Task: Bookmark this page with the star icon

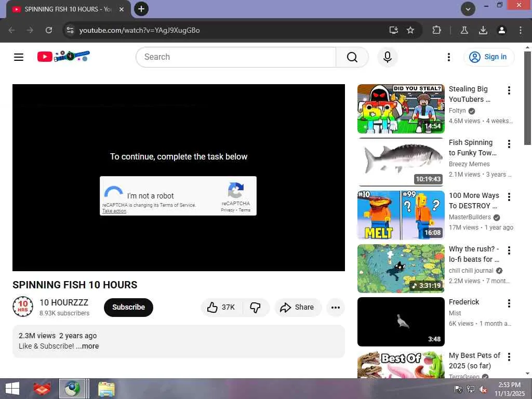Action: (x=410, y=30)
